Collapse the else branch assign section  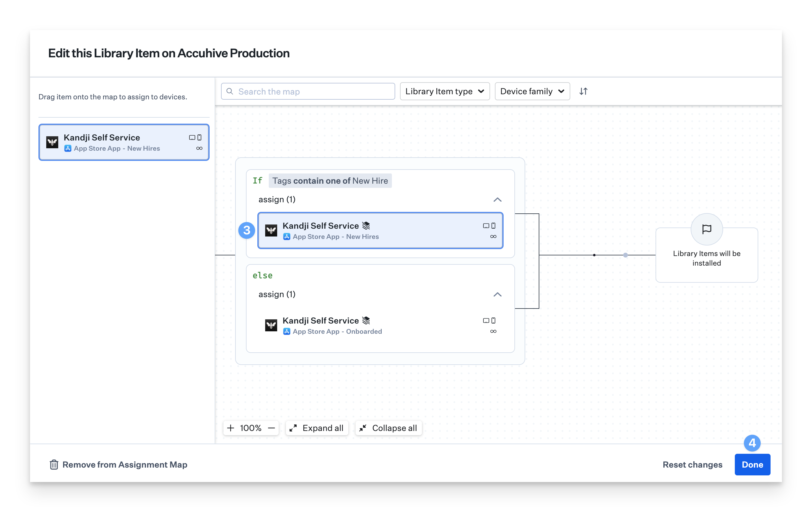497,294
